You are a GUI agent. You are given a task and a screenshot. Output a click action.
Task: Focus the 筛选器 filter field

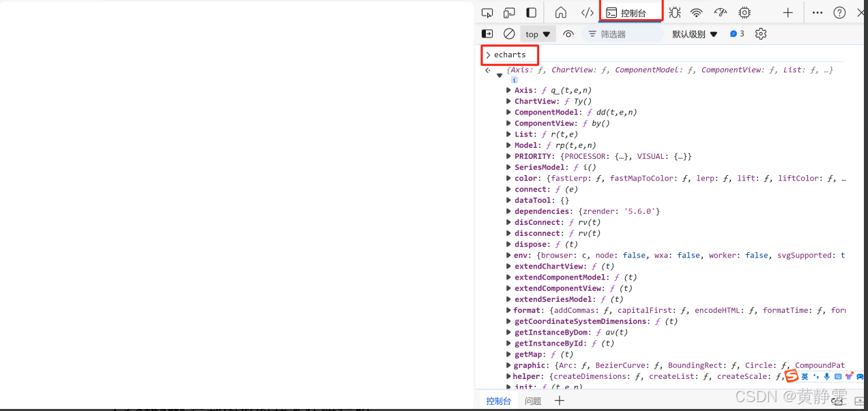click(622, 34)
